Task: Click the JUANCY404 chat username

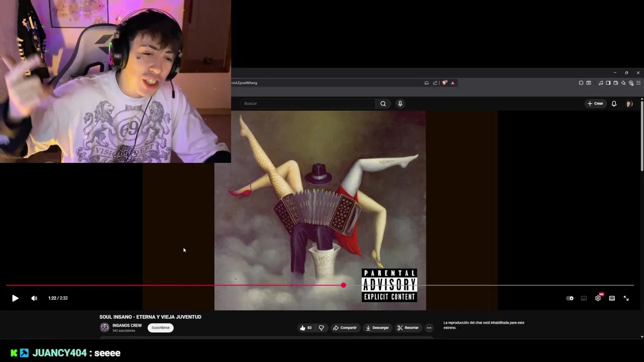Action: click(59, 353)
